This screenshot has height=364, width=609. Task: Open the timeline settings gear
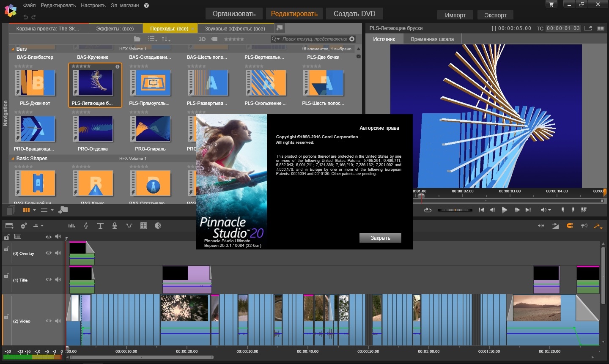click(x=24, y=226)
